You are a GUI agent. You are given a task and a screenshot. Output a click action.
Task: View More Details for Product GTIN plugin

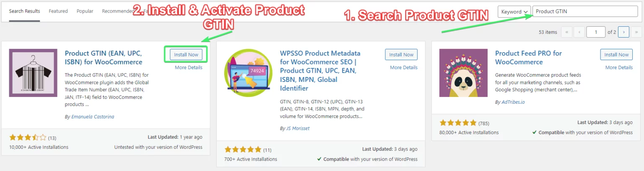click(x=189, y=67)
